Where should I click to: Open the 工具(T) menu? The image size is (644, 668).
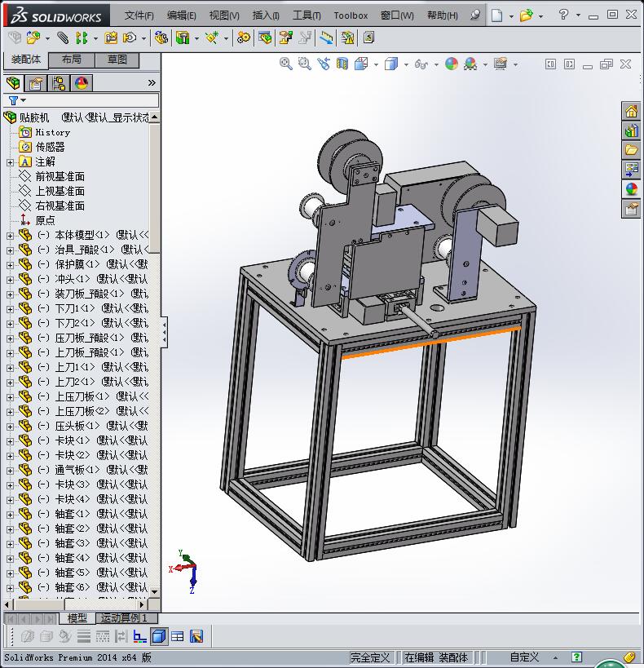pyautogui.click(x=307, y=15)
